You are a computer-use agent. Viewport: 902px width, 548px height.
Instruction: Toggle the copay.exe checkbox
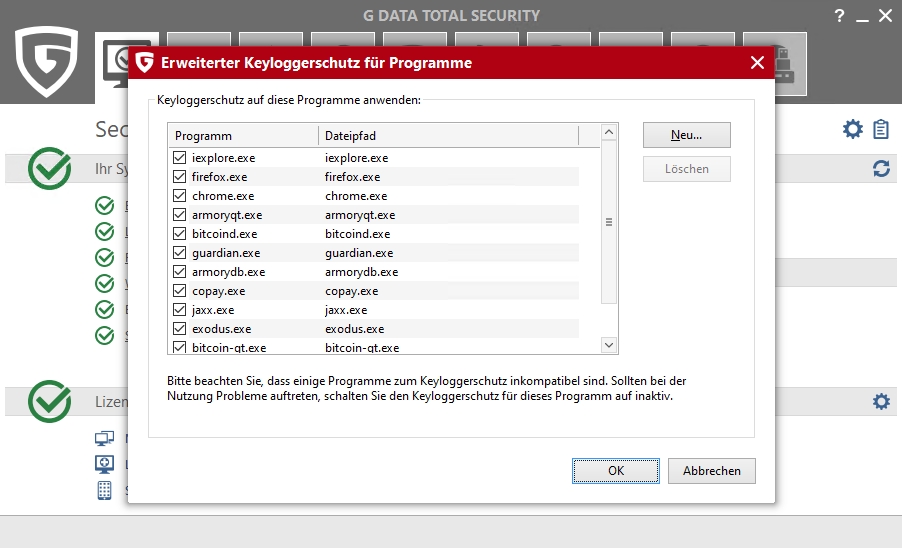click(x=179, y=290)
